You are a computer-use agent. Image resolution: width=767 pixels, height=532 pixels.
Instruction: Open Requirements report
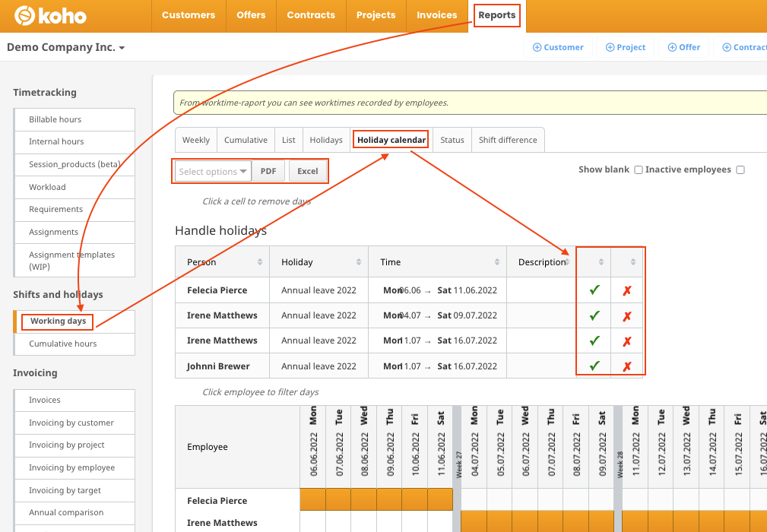click(x=74, y=209)
